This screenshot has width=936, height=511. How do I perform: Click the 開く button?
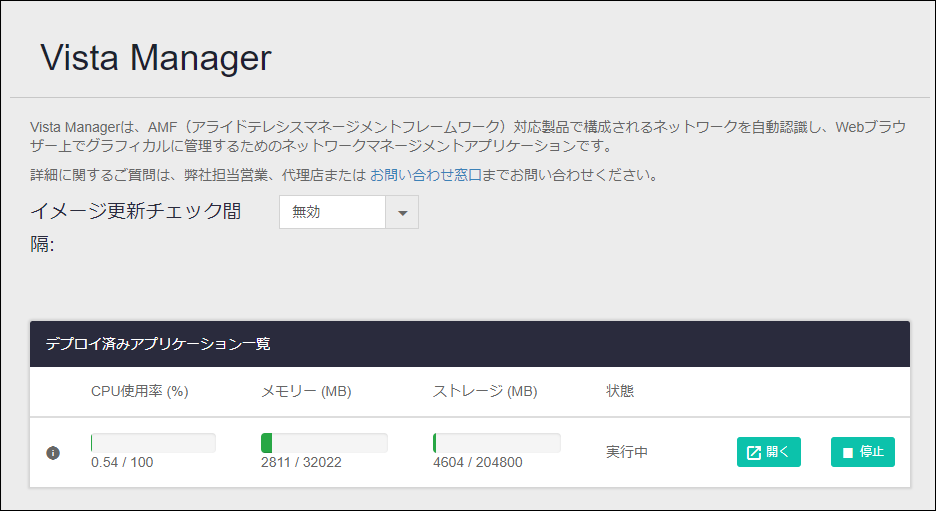pos(768,452)
